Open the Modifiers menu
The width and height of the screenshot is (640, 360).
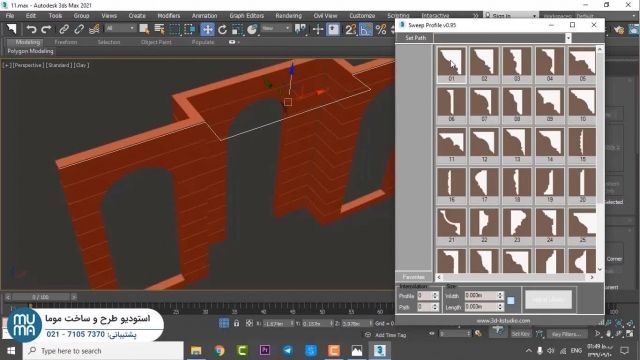pos(169,16)
